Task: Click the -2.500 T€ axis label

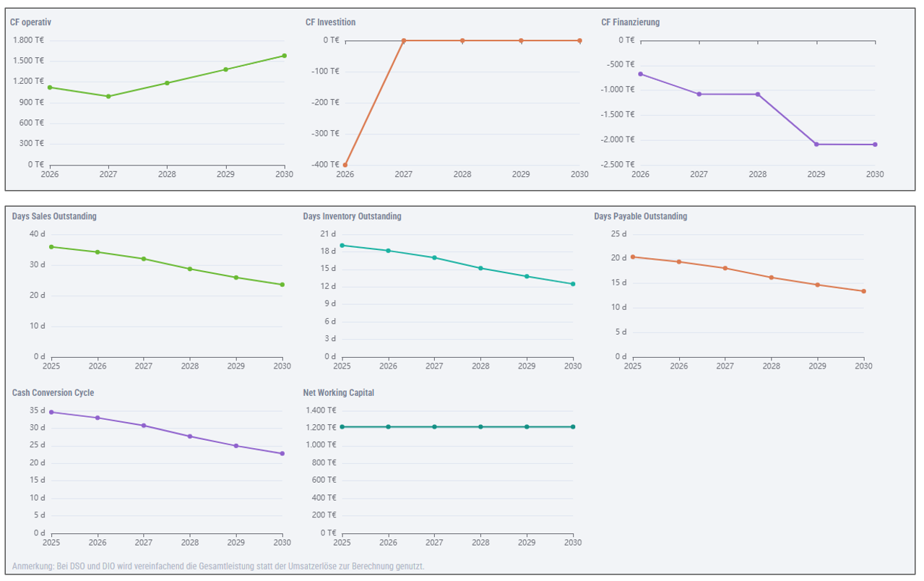Action: coord(618,164)
